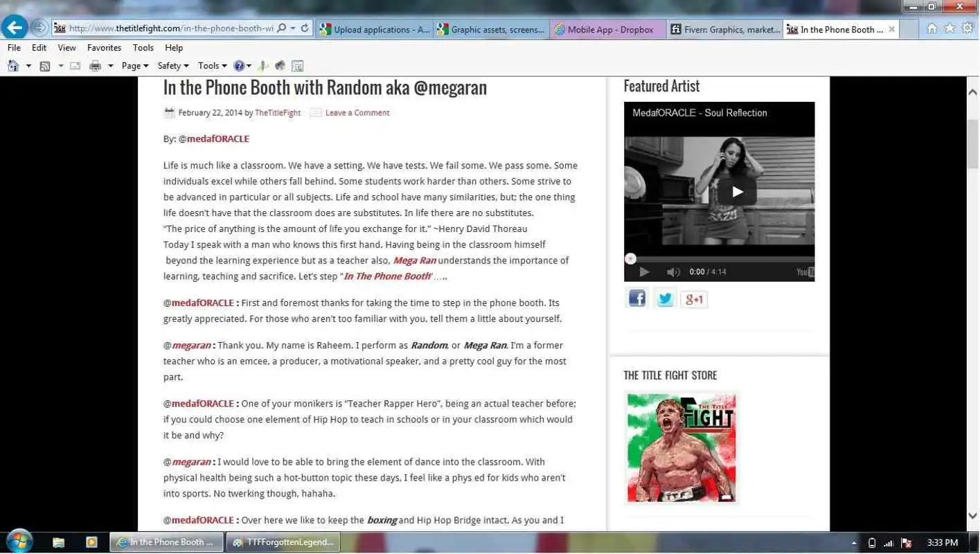
Task: Click the address bar search magnifier icon
Action: pos(281,28)
